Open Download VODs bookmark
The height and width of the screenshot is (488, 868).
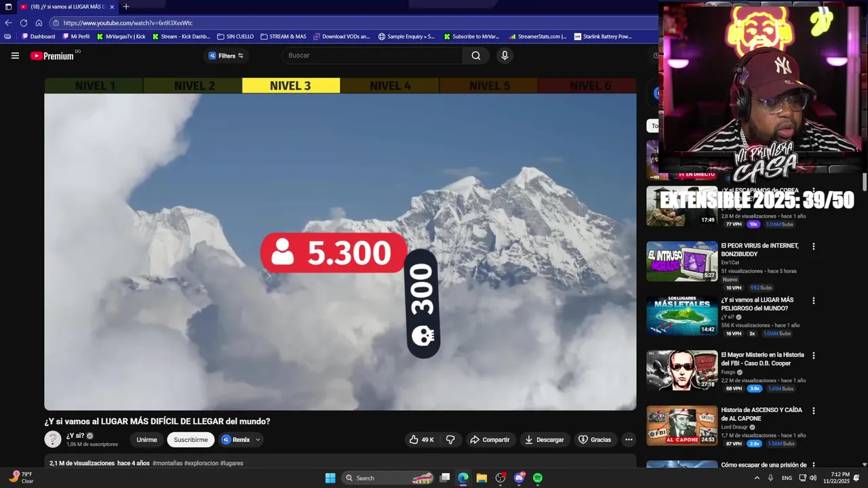click(x=342, y=37)
